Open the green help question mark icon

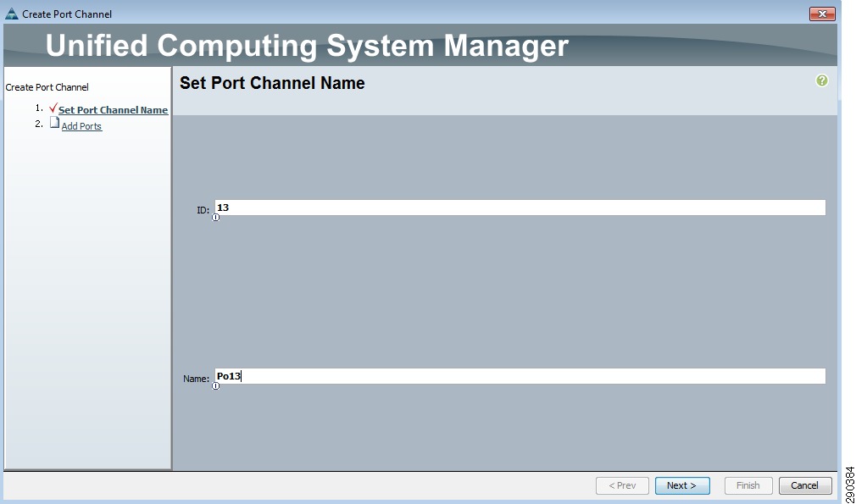[821, 80]
